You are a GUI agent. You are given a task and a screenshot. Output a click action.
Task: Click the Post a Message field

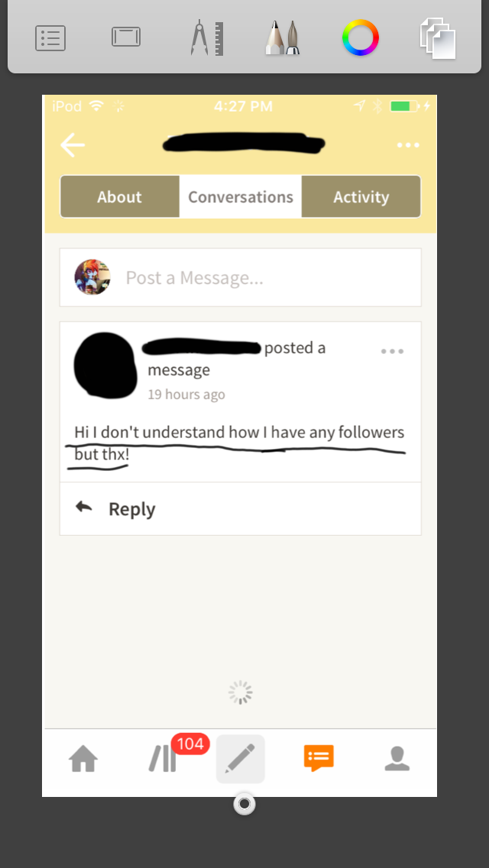pyautogui.click(x=241, y=277)
